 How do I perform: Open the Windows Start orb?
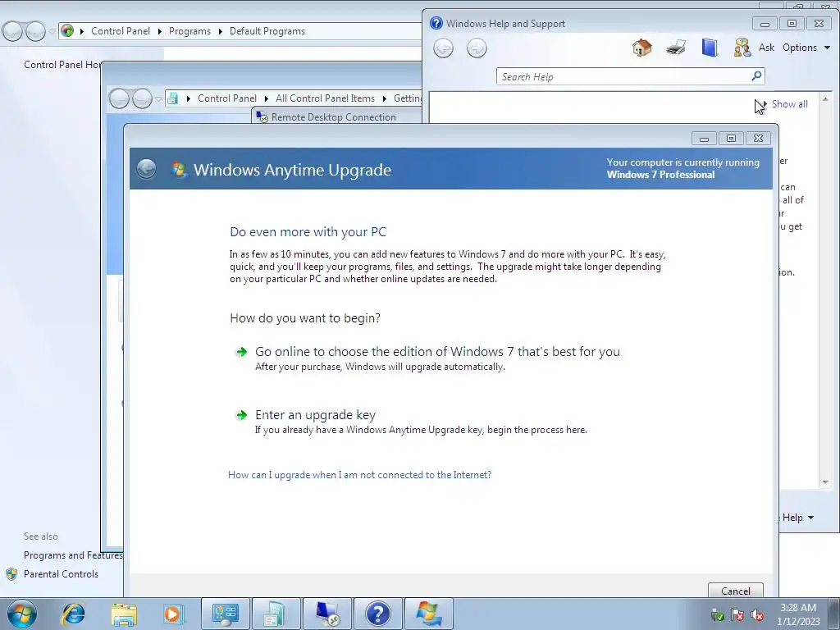tap(22, 614)
